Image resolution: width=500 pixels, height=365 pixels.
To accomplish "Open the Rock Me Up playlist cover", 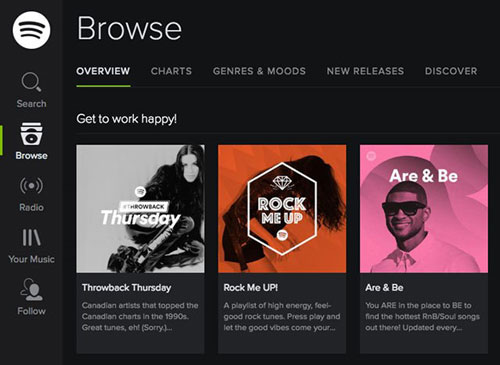I will 282,209.
